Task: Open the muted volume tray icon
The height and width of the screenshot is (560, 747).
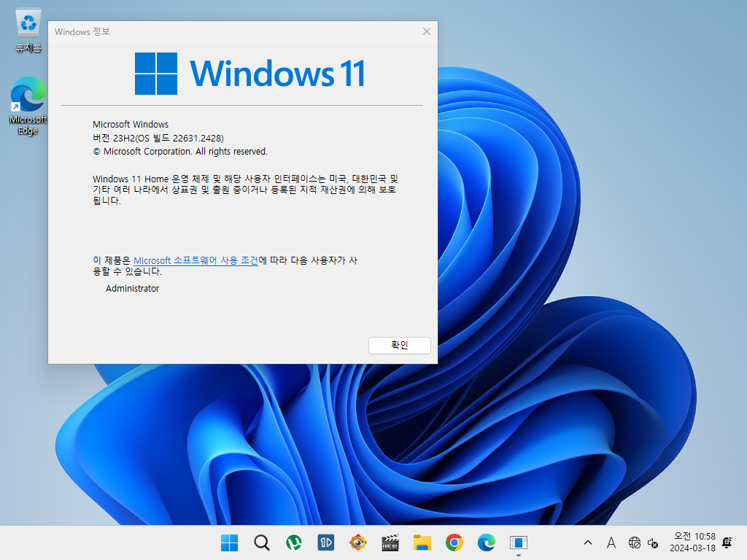Action: point(653,542)
